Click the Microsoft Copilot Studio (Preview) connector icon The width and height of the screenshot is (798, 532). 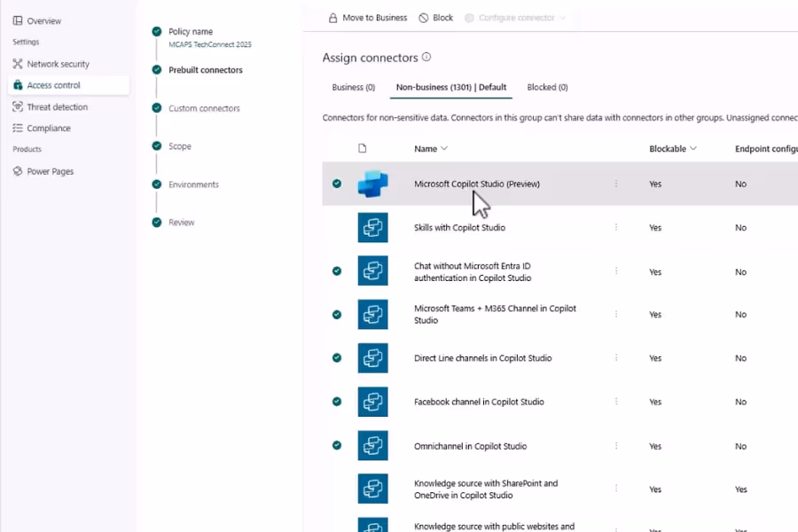pyautogui.click(x=372, y=184)
